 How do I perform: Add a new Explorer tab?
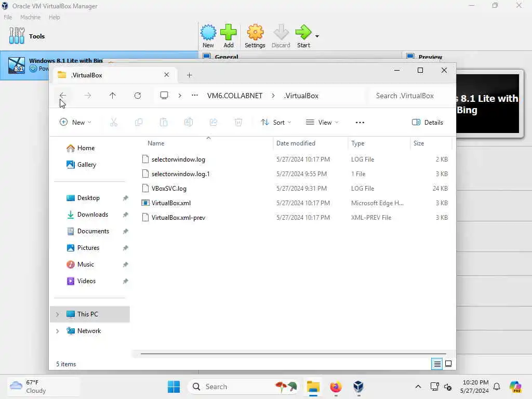point(189,75)
